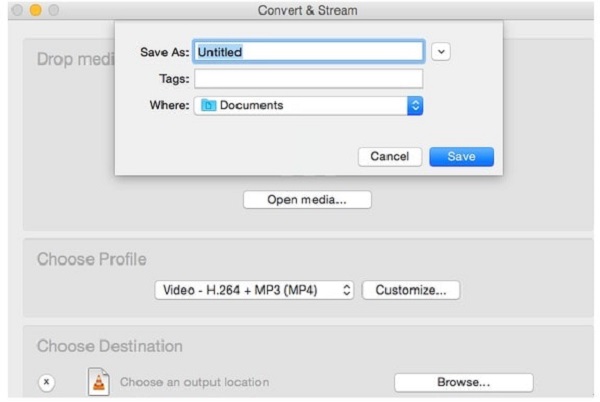Click the yellow minimize window button
The width and height of the screenshot is (600, 402).
pos(36,10)
